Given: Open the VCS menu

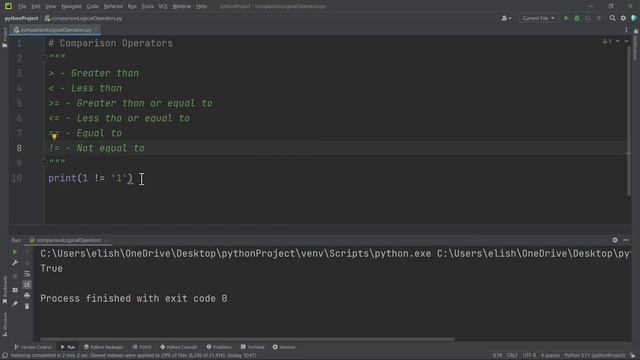Looking at the screenshot, I should click(x=163, y=7).
